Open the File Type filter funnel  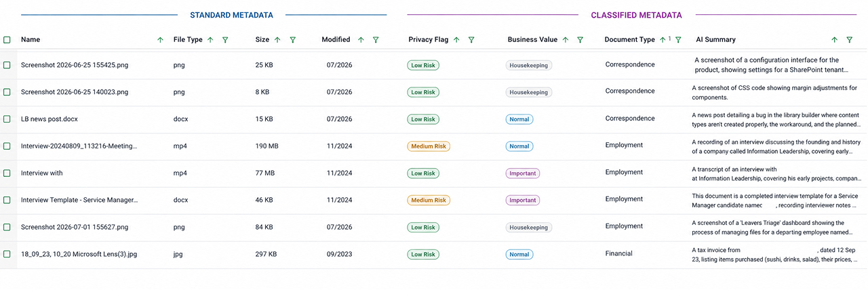[225, 40]
